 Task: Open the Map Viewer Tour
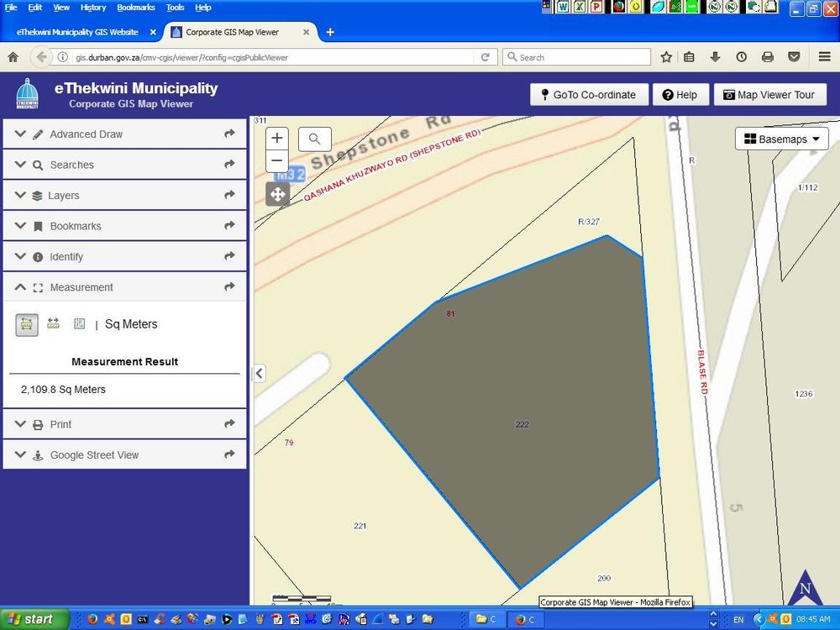[x=769, y=95]
